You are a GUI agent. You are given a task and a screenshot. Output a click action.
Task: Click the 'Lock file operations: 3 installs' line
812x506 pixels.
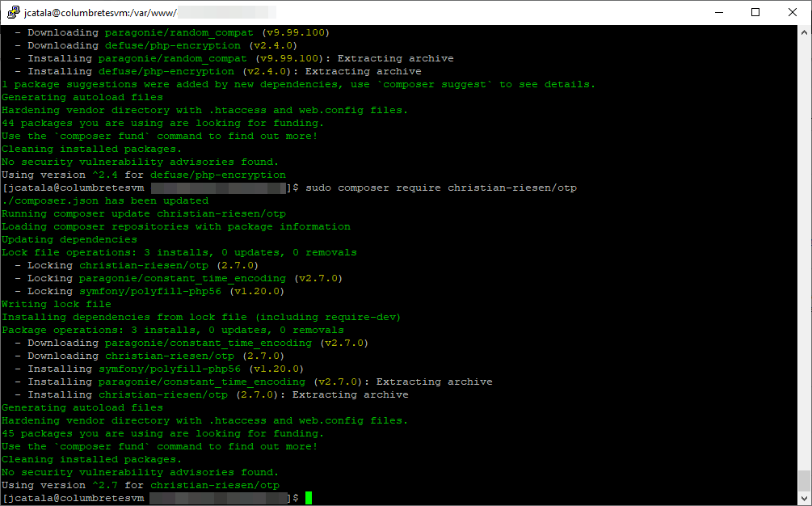coord(179,253)
